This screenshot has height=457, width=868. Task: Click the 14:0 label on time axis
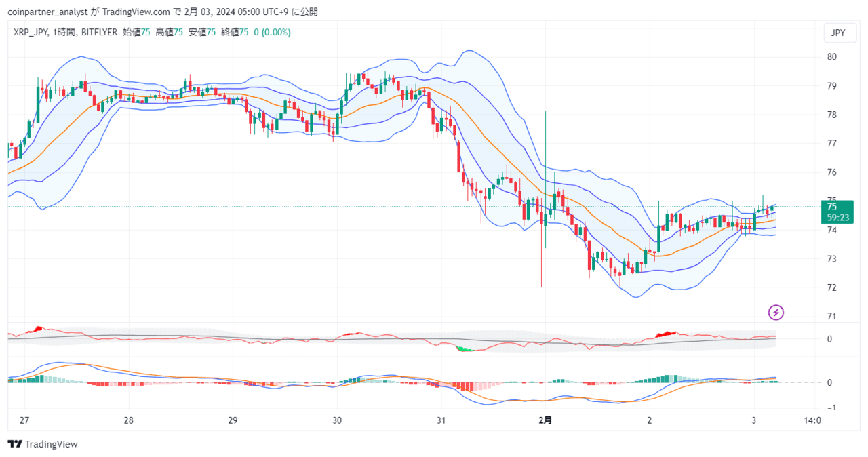click(x=812, y=420)
